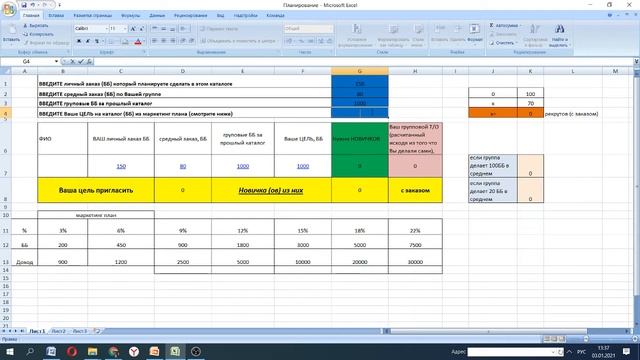
Task: Switch to sheet tab Лист3
Action: coord(80,331)
